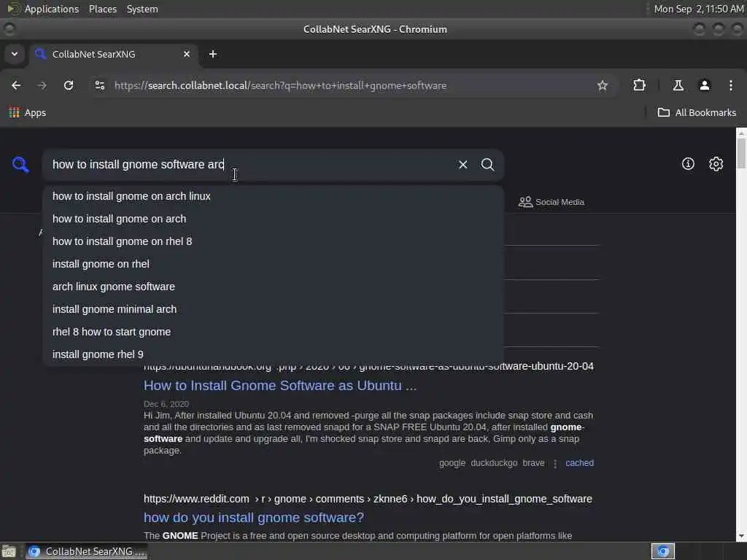
Task: Choose suggestion 'how to install gnome on arch linux'
Action: (x=273, y=196)
